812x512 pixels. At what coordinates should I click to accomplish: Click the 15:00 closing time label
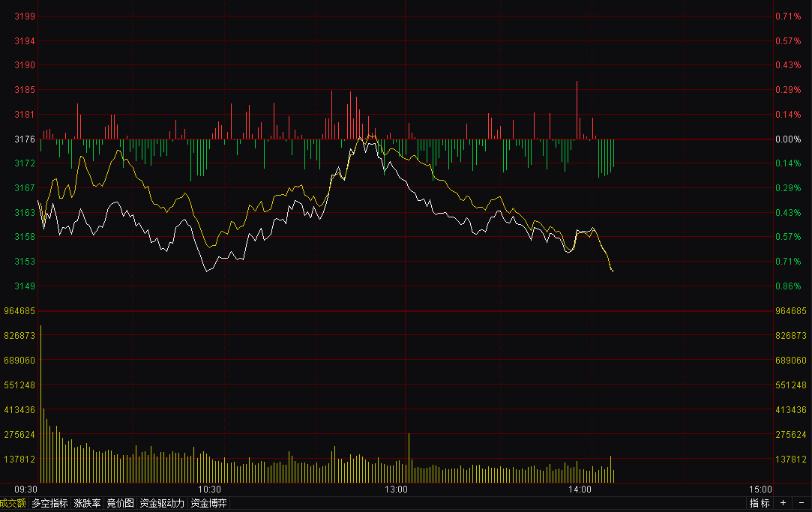[761, 490]
